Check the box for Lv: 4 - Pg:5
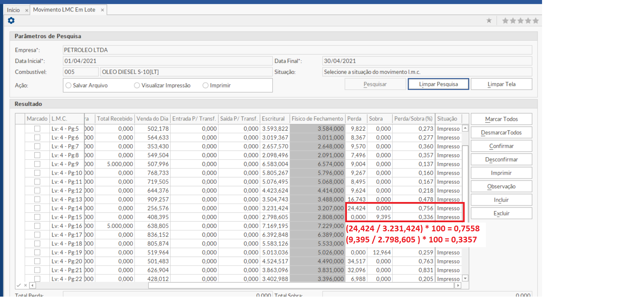644x301 pixels. point(37,129)
